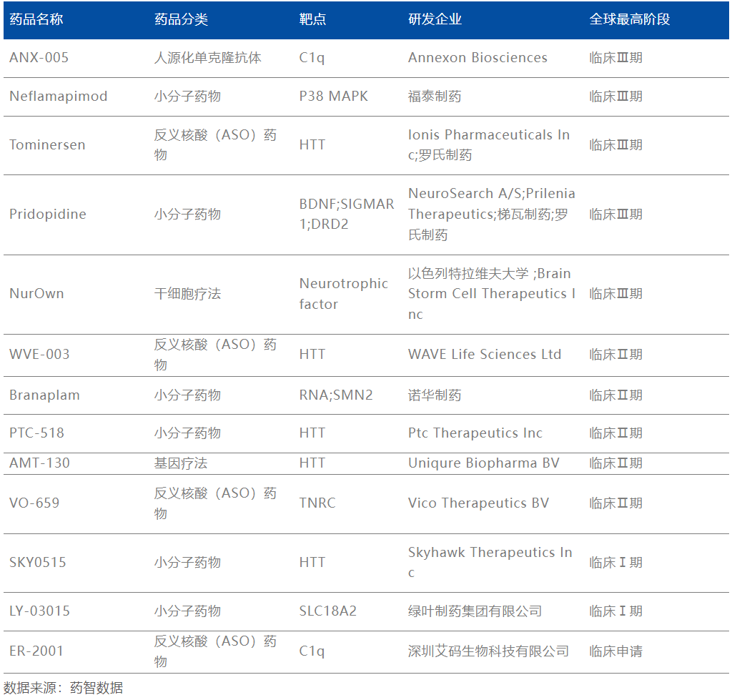Screen dimensions: 732x700
Task: Click the RNA;SMN2 target cell
Action: pyautogui.click(x=336, y=395)
